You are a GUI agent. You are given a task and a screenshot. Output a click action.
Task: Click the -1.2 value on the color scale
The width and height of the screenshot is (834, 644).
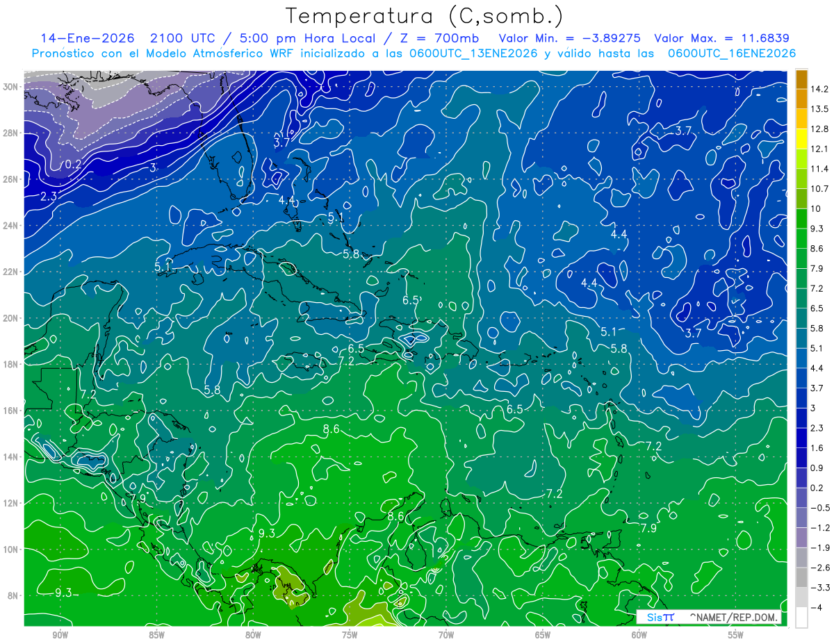click(x=819, y=528)
